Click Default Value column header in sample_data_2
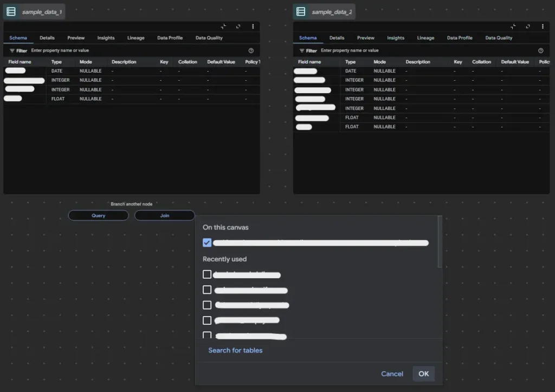555x392 pixels. click(515, 62)
